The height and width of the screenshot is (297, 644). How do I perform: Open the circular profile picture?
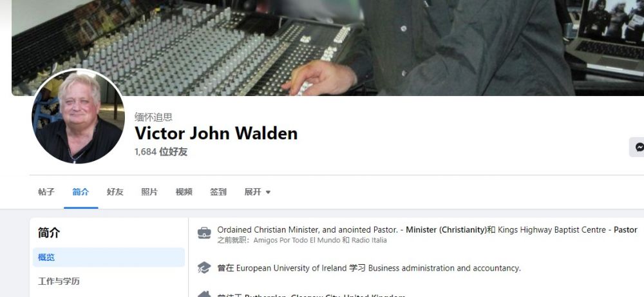[x=78, y=116]
